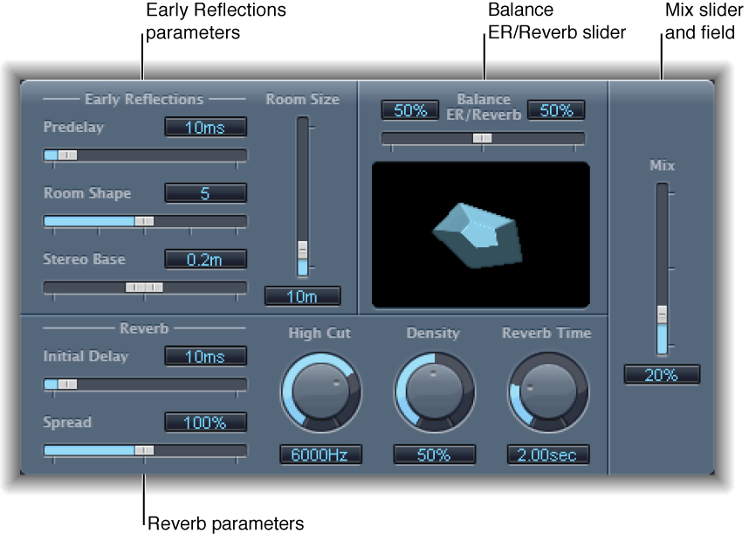
Task: Set Room Shape value field to edit
Action: (205, 192)
